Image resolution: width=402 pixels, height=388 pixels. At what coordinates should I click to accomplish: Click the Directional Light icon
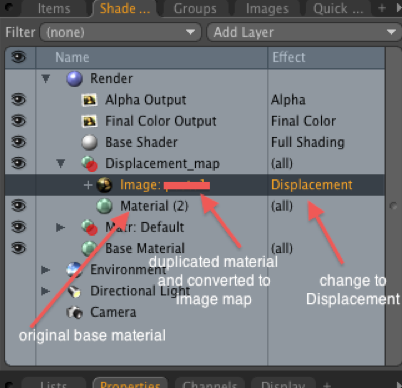(x=74, y=291)
